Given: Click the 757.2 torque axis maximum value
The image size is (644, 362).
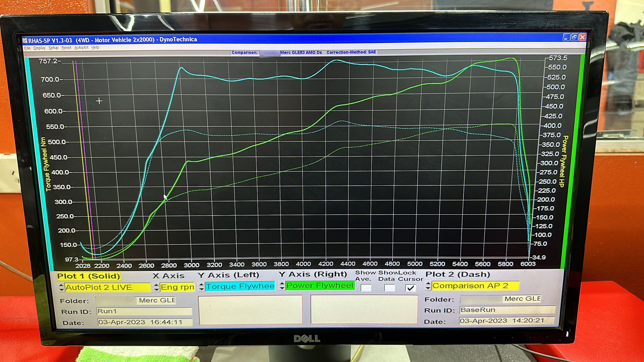Looking at the screenshot, I should pyautogui.click(x=49, y=61).
